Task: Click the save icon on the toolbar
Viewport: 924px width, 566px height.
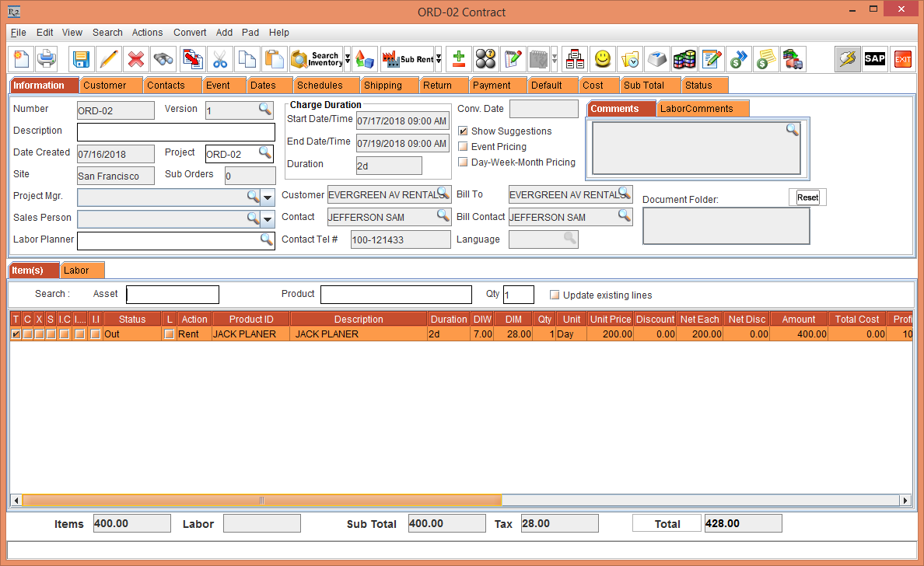Action: pyautogui.click(x=80, y=59)
